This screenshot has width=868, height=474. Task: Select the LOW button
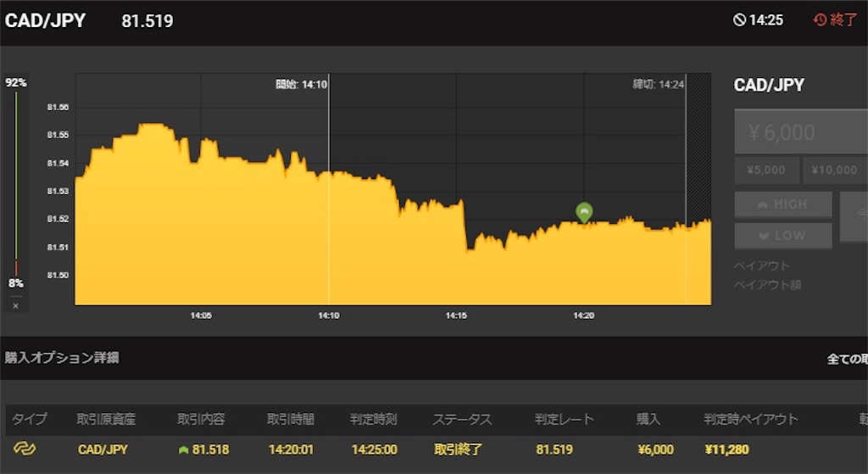point(782,236)
